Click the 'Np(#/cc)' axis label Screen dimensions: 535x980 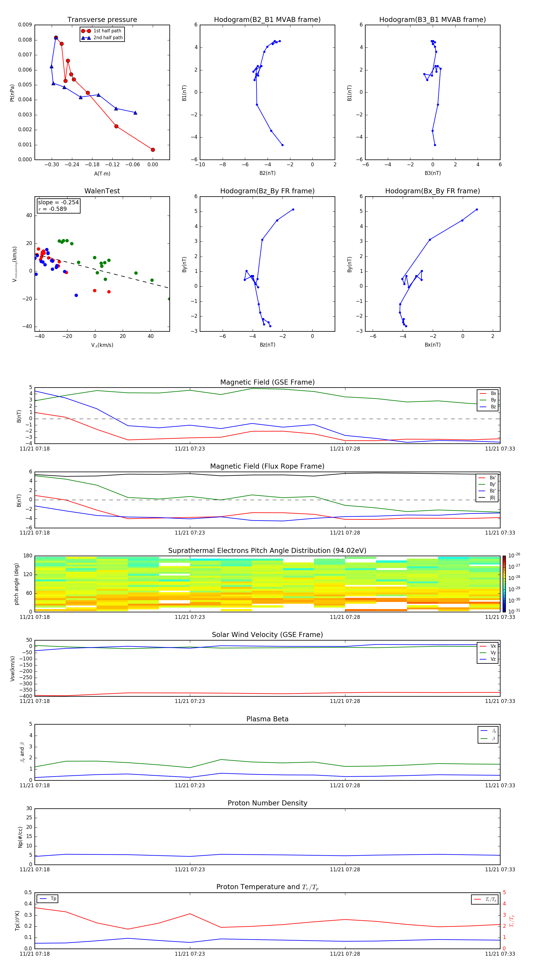(20, 837)
